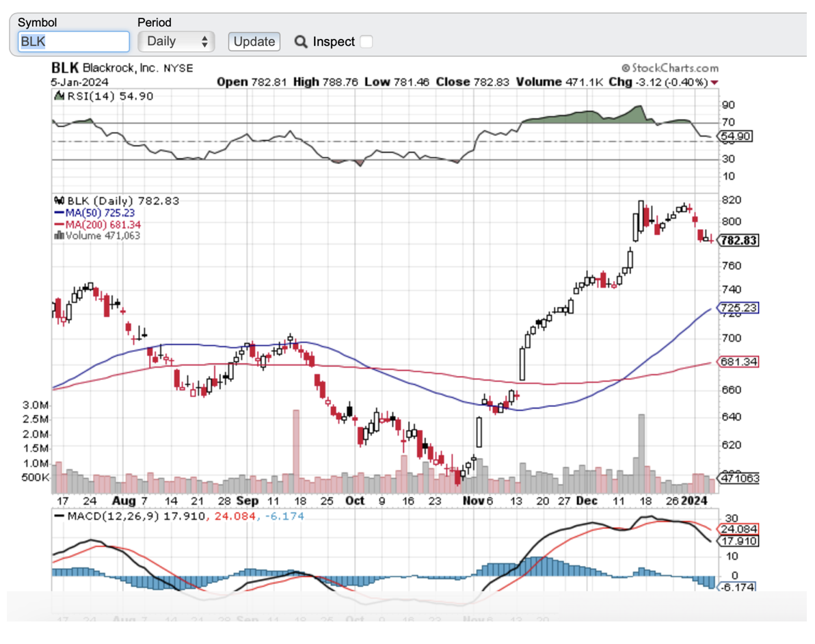Enable the Inspect checkbox
815x644 pixels.
tap(366, 42)
